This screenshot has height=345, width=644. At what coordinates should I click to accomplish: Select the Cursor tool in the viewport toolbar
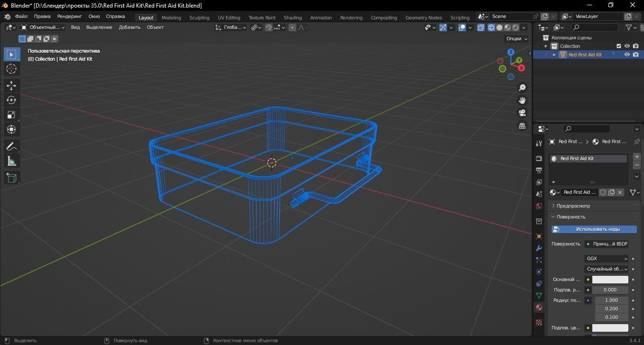(11, 69)
